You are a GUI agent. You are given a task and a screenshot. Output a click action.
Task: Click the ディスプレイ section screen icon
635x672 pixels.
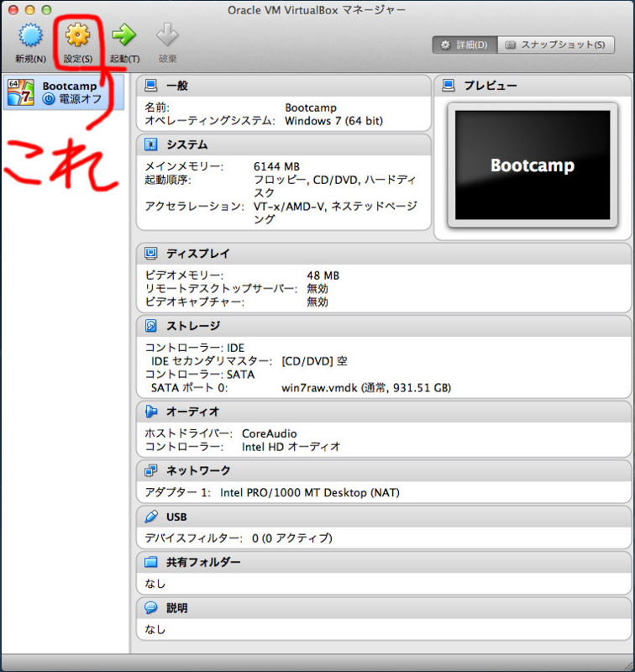click(151, 254)
